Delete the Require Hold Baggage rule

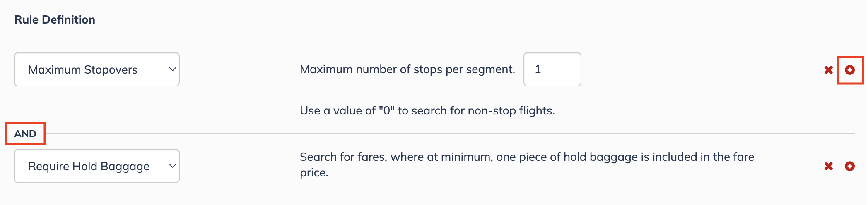tap(828, 166)
